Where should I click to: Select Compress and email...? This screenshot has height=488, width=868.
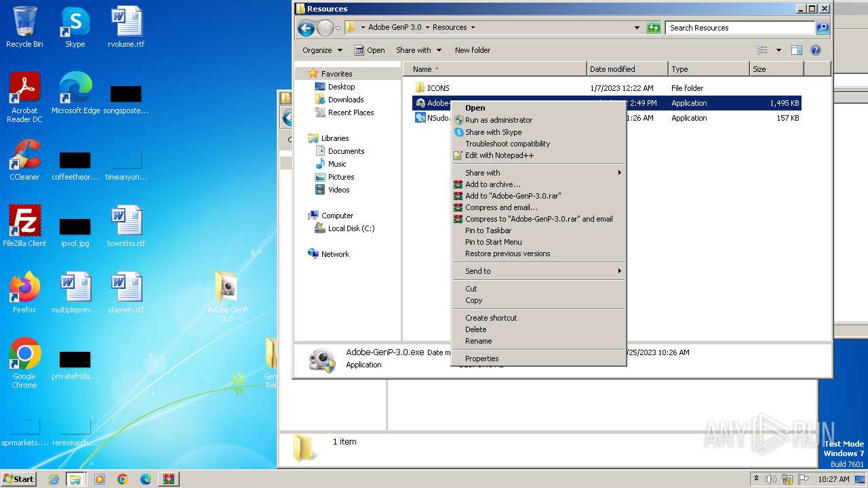(538, 207)
